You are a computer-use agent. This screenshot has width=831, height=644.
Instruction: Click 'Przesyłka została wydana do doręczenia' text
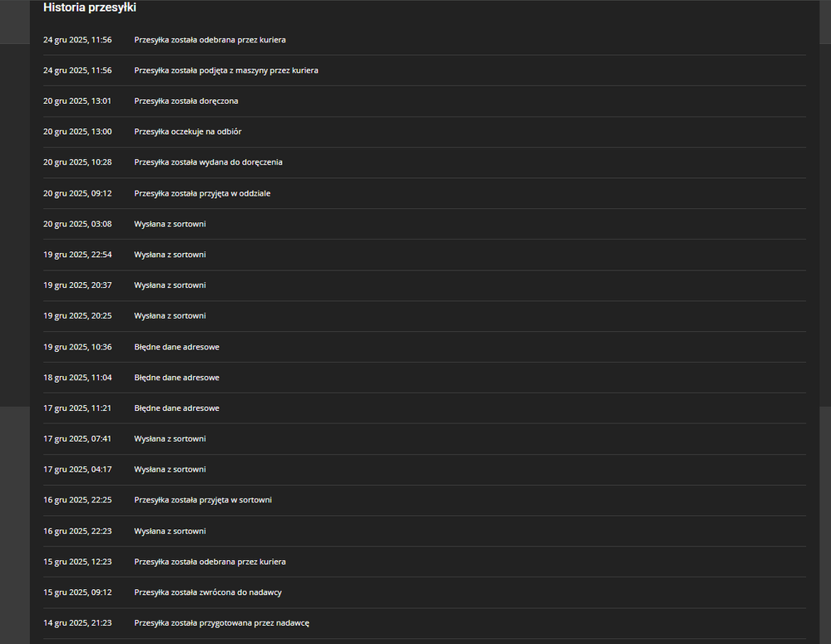click(x=208, y=162)
